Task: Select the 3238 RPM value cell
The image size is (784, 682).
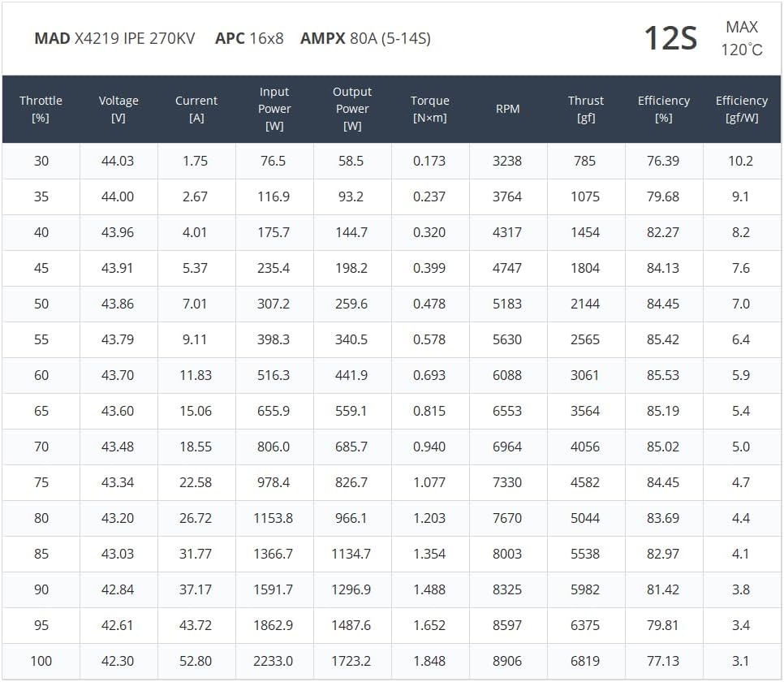Action: pyautogui.click(x=507, y=161)
